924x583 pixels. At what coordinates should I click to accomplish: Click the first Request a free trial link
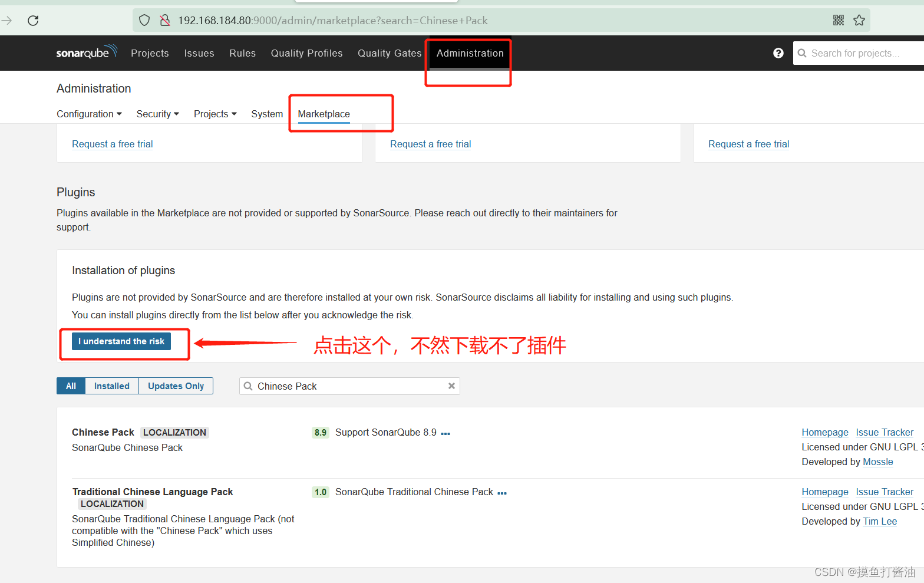tap(113, 144)
